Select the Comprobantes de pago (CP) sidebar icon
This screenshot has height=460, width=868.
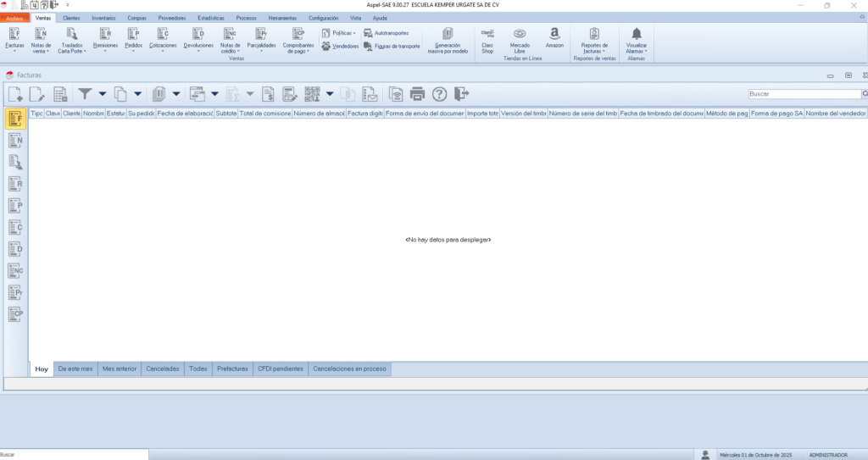click(x=16, y=313)
